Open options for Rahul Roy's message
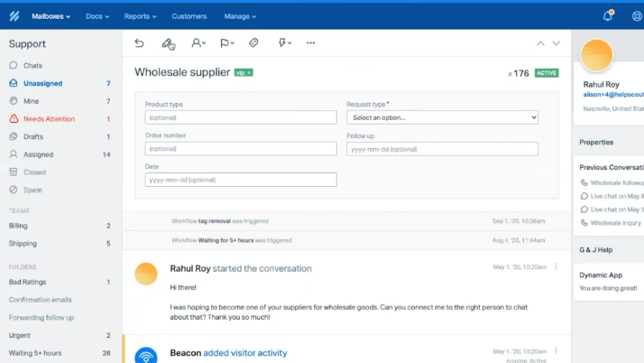Image resolution: width=644 pixels, height=363 pixels. click(x=557, y=266)
